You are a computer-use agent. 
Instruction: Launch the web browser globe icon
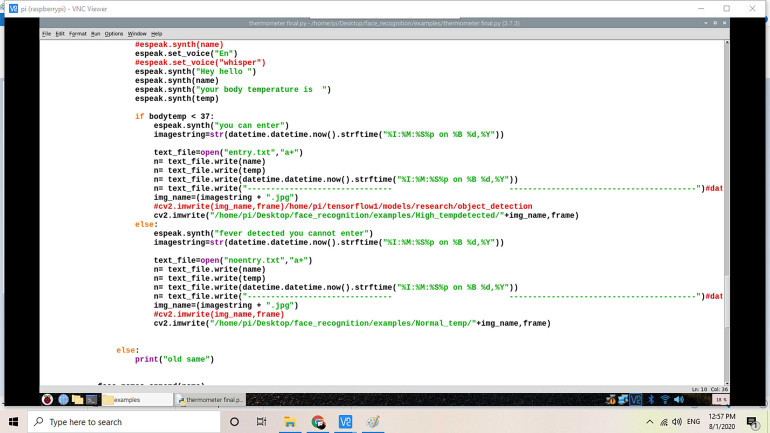coord(62,399)
